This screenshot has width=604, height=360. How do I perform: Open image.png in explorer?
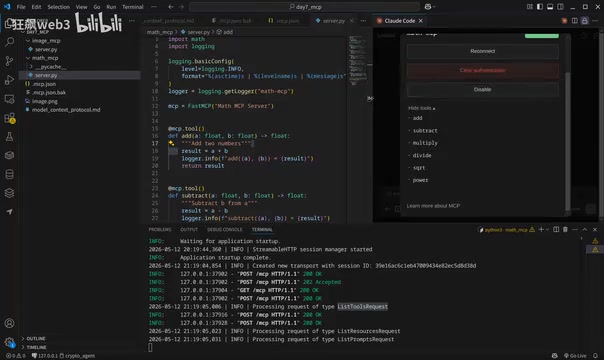coord(45,101)
